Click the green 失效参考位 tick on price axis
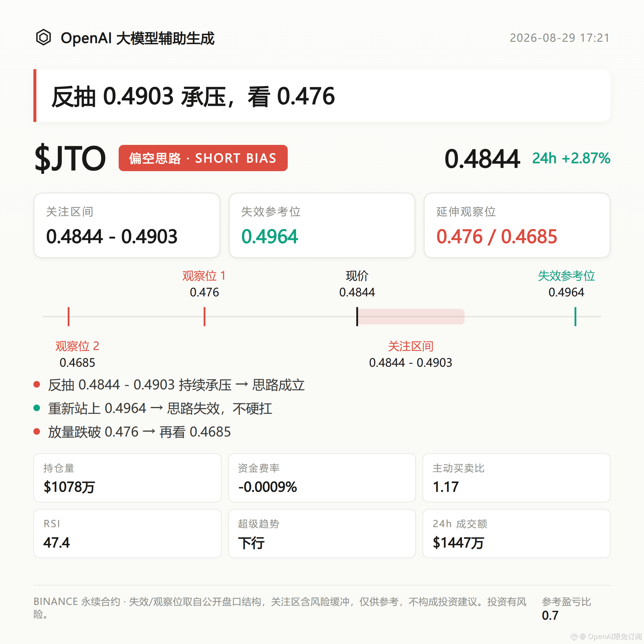 point(575,316)
